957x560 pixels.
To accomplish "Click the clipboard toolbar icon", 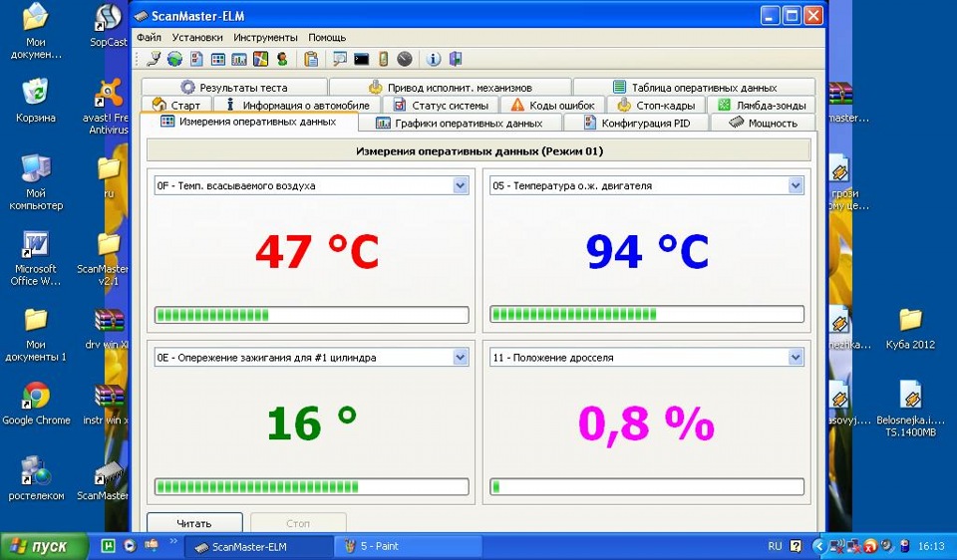I will click(311, 59).
